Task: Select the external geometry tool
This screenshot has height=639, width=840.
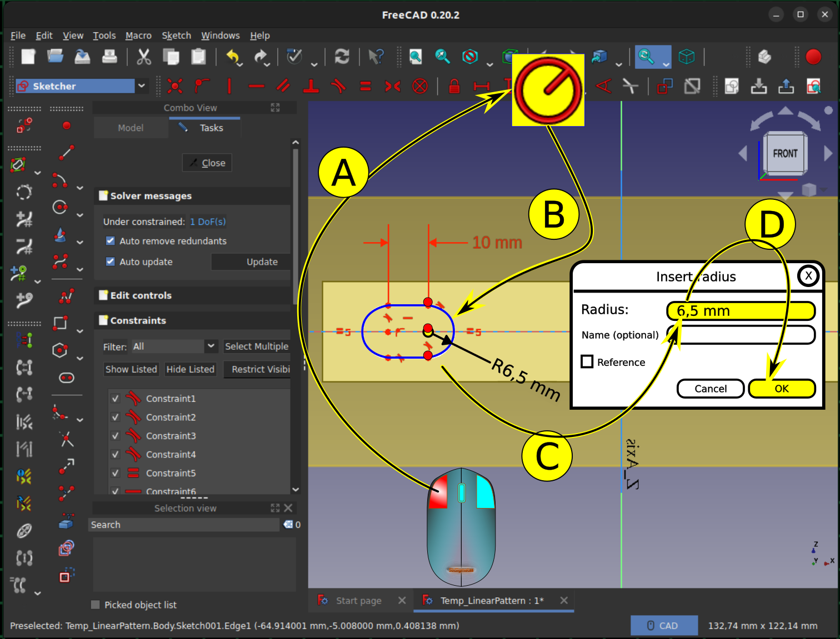Action: coord(67,521)
